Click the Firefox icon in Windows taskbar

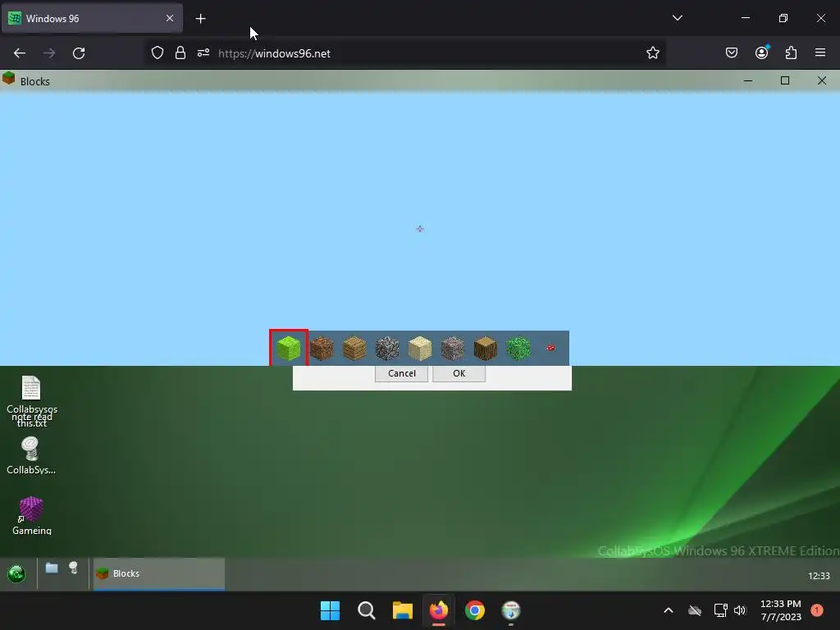(439, 610)
